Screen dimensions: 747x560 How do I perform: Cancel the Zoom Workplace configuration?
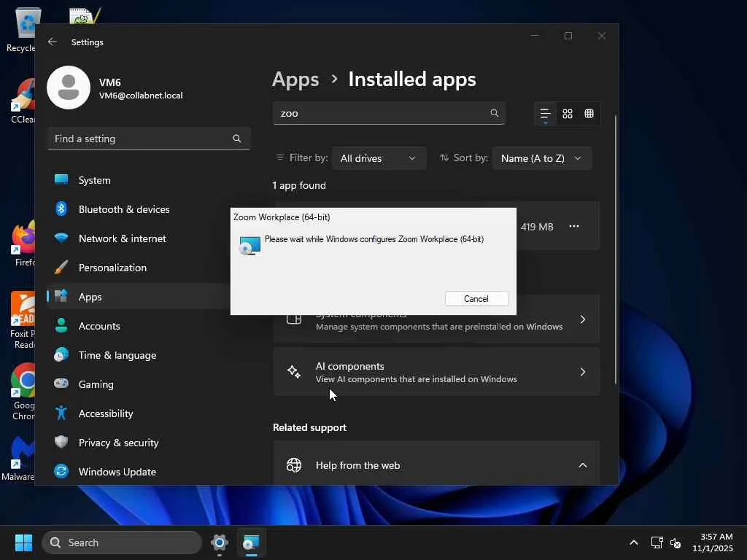click(476, 298)
